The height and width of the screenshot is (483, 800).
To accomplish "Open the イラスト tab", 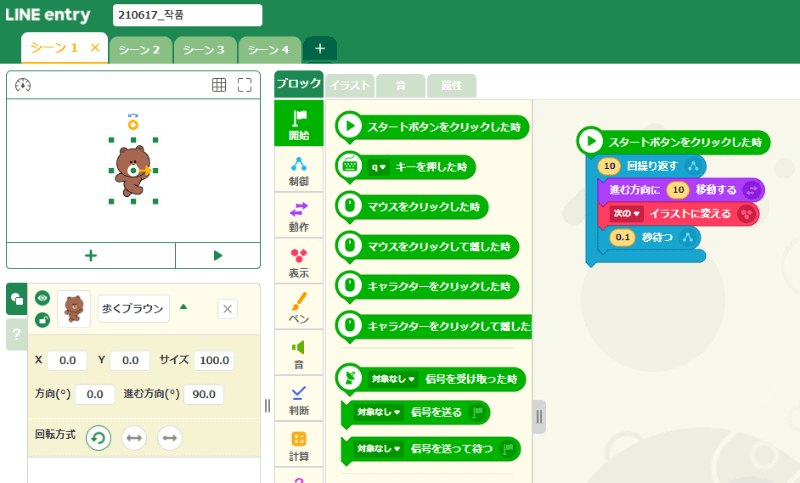I will [x=350, y=86].
